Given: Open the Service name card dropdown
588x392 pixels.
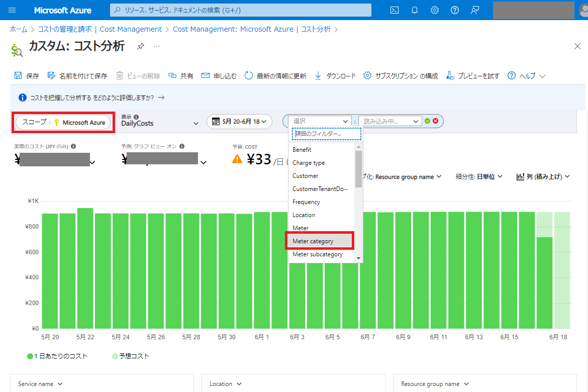Looking at the screenshot, I should click(41, 384).
